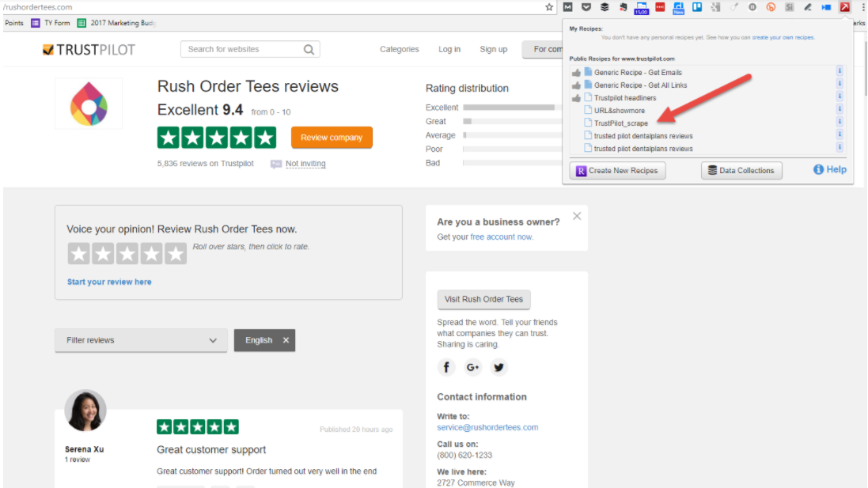Click the Create New Recipes button
The height and width of the screenshot is (488, 868).
coord(617,170)
